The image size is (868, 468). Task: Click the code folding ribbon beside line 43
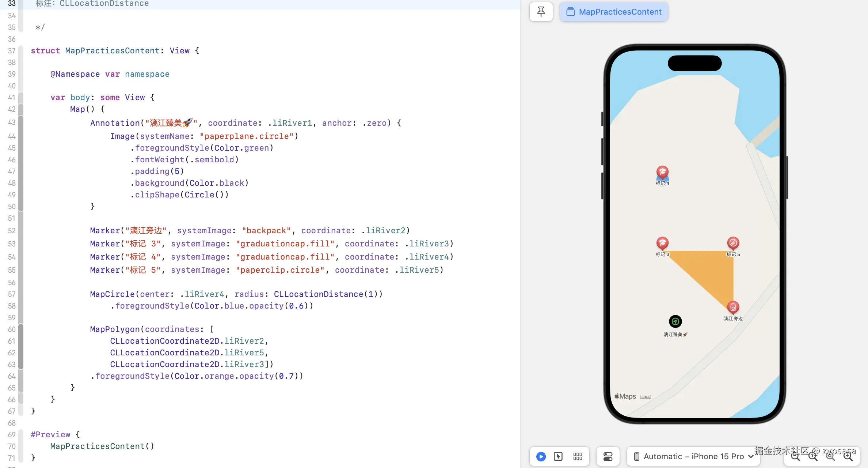tap(21, 123)
